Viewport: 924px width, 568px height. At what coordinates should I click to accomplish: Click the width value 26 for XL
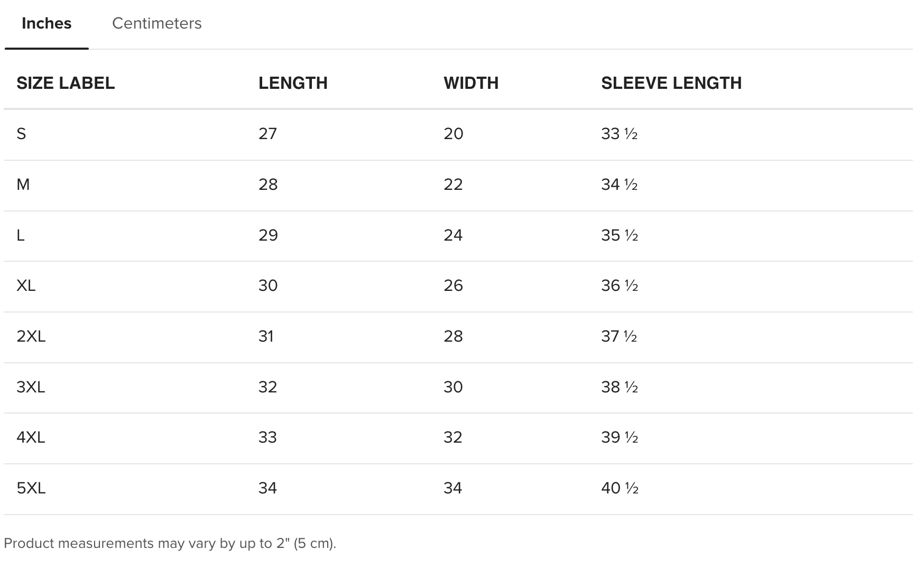coord(453,286)
